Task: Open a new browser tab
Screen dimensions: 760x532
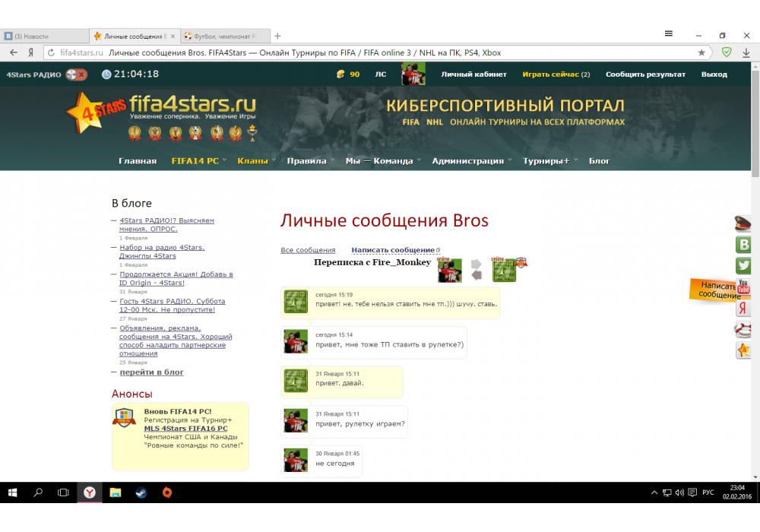Action: [277, 36]
